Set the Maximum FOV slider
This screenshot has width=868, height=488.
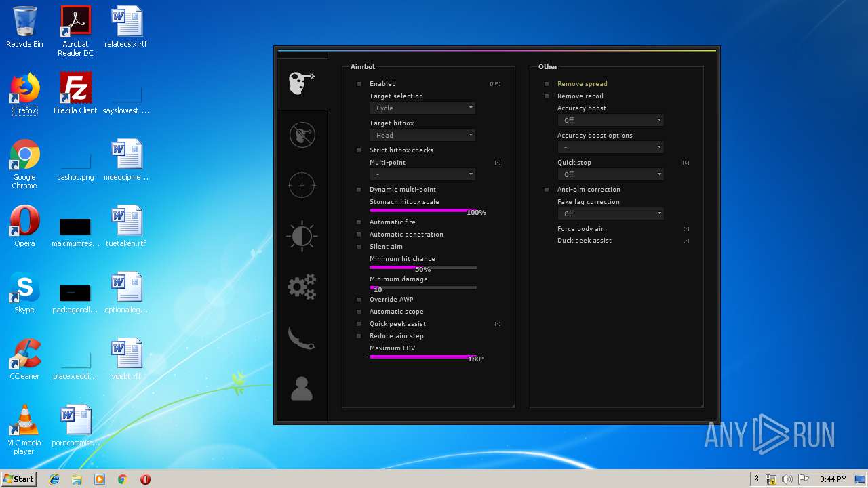click(422, 357)
